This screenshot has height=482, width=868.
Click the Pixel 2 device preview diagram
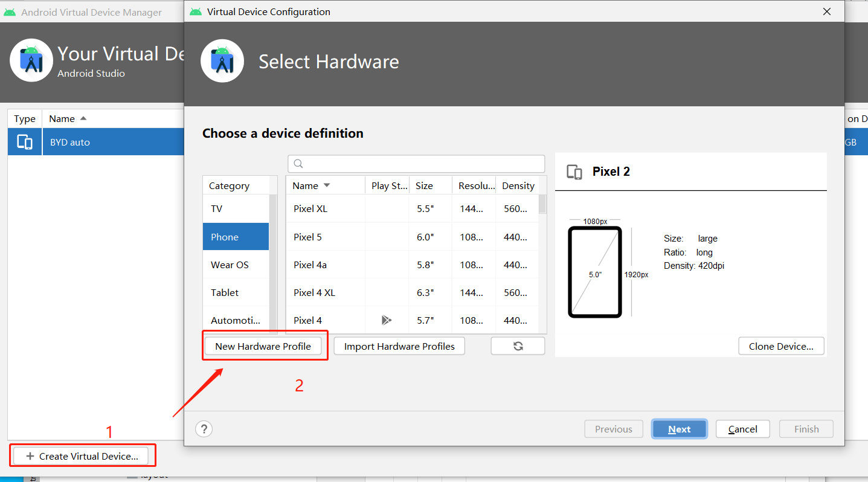click(595, 272)
